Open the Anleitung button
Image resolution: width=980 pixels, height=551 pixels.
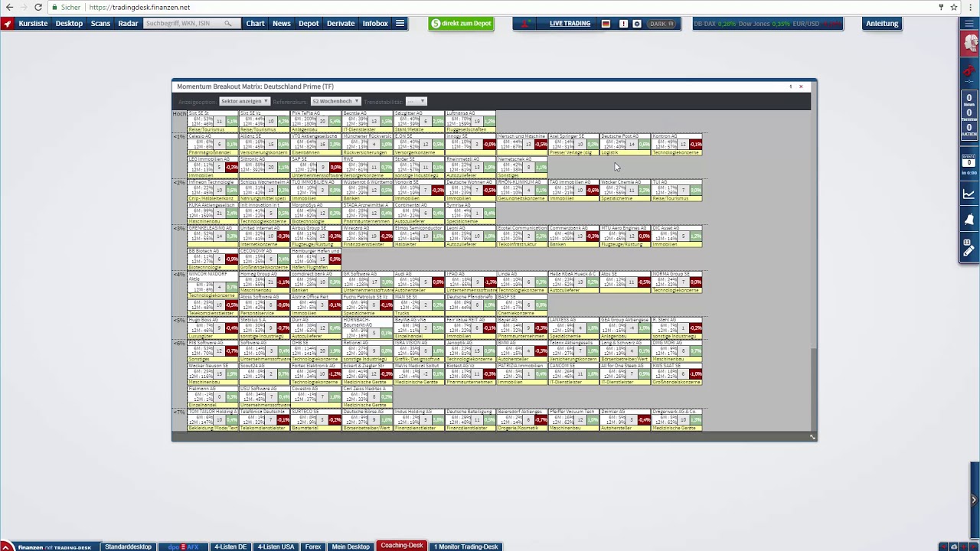click(882, 24)
